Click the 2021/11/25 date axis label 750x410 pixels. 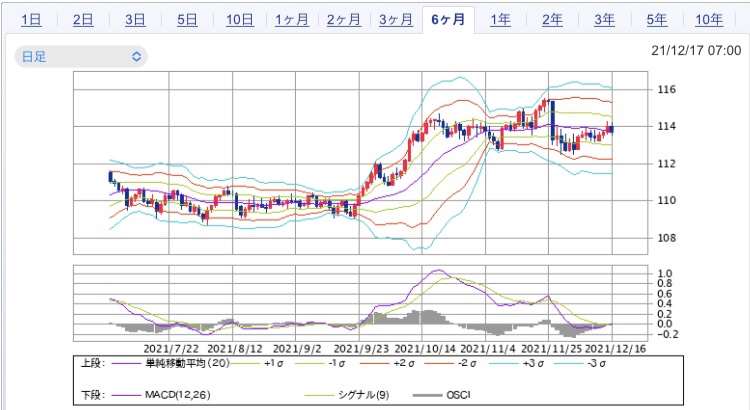(551, 349)
